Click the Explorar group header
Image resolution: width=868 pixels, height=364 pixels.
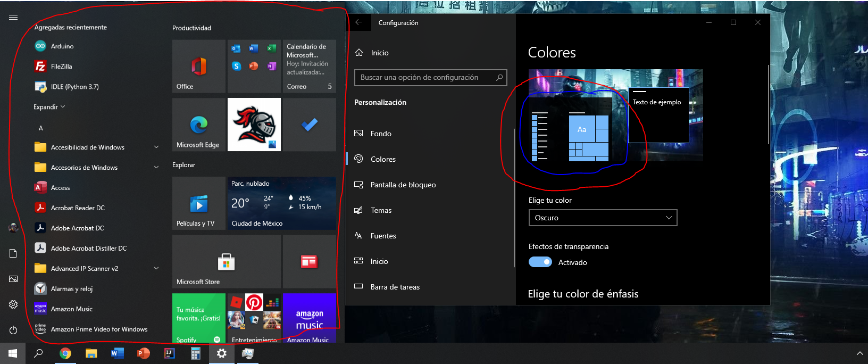(183, 165)
